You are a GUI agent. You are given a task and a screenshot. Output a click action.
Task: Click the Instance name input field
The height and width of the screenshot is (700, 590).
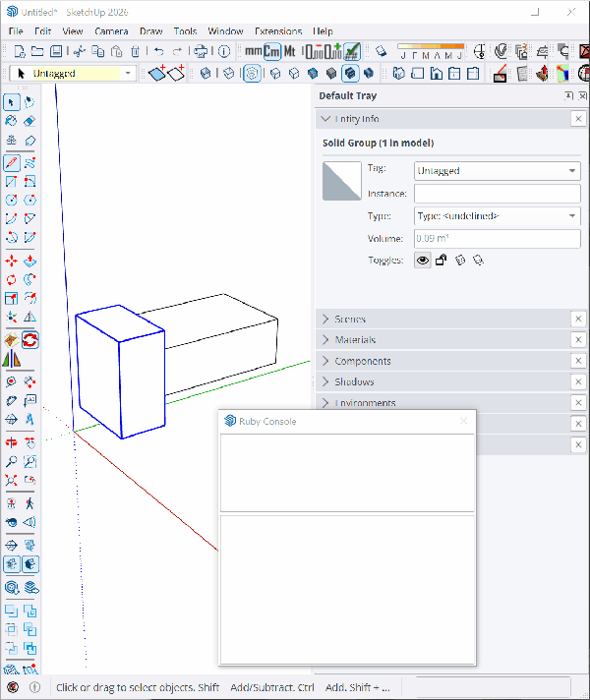(x=497, y=194)
